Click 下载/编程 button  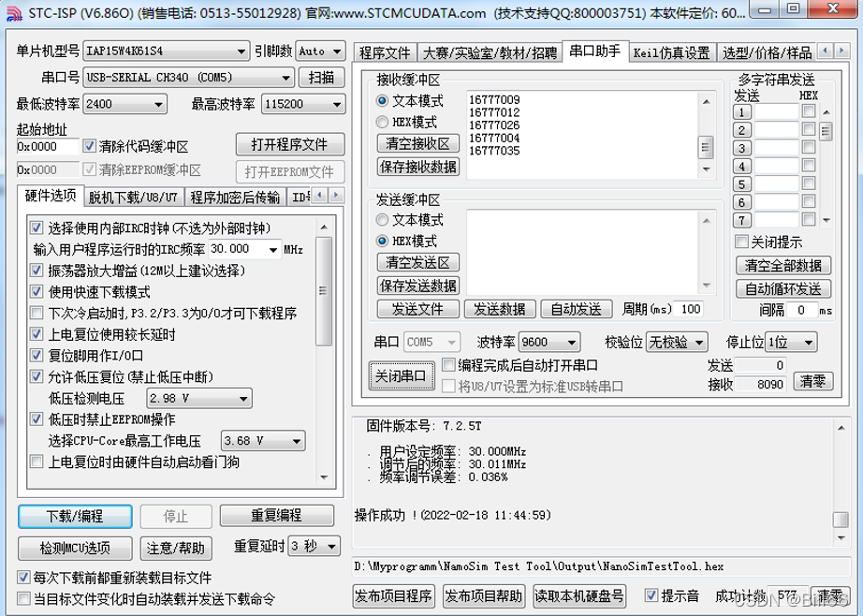coord(75,516)
